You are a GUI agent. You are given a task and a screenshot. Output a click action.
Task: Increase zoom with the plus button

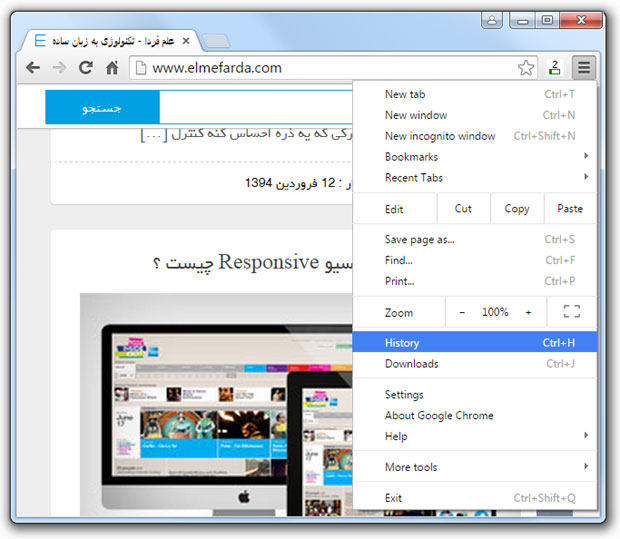coord(528,312)
